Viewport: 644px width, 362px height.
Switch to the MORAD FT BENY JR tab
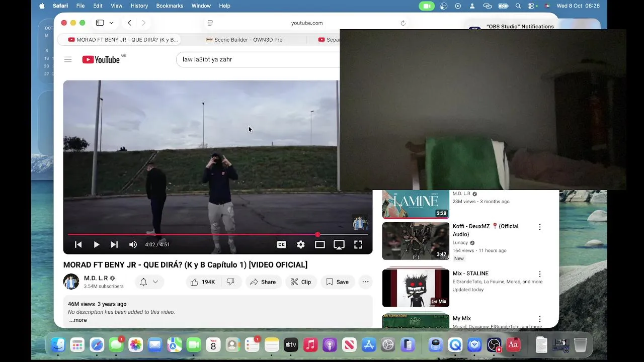(x=119, y=40)
